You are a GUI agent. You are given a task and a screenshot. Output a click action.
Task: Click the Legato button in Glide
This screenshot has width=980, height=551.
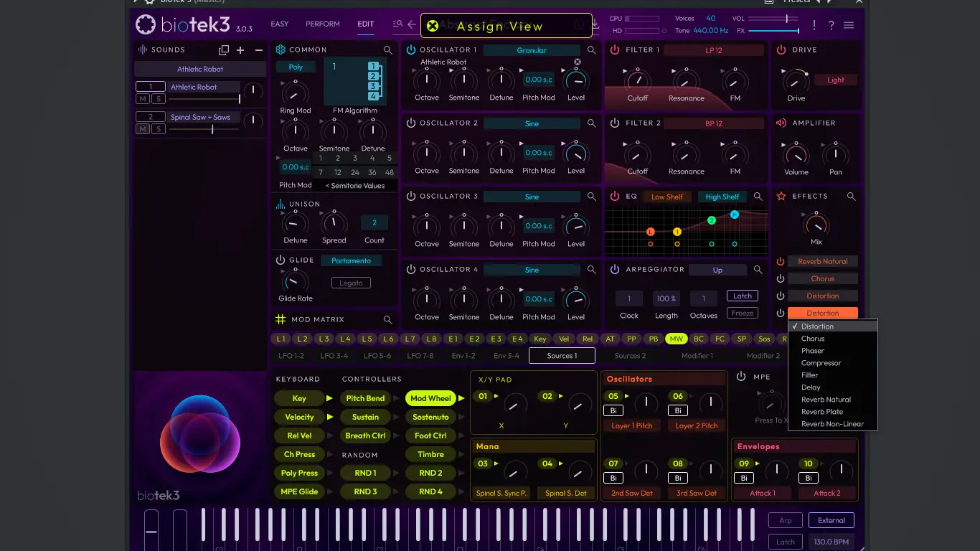pyautogui.click(x=351, y=283)
